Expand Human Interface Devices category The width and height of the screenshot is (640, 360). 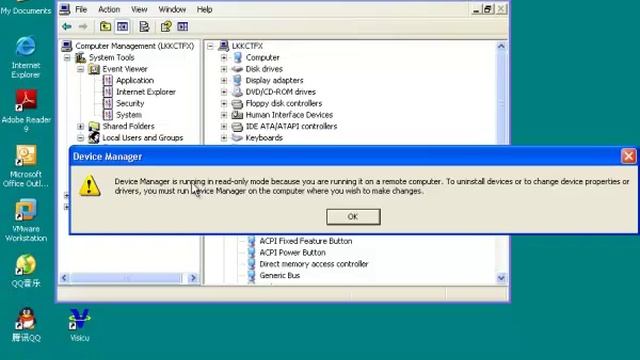click(x=224, y=115)
